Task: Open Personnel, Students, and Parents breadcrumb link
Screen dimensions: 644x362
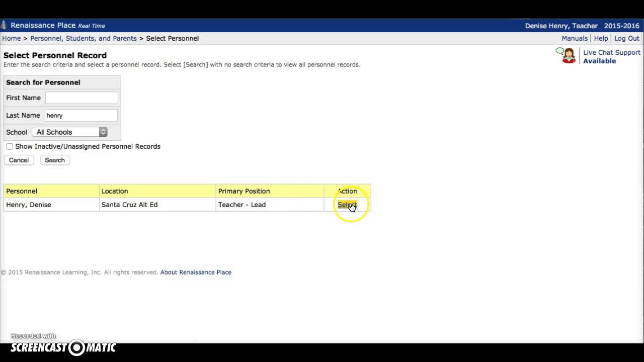Action: 84,38
